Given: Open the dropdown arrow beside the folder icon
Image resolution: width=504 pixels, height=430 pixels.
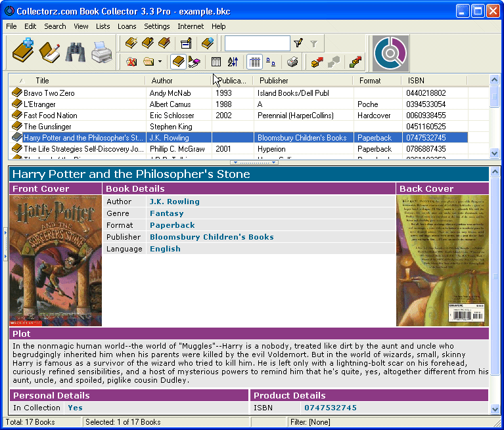Looking at the screenshot, I should point(160,62).
